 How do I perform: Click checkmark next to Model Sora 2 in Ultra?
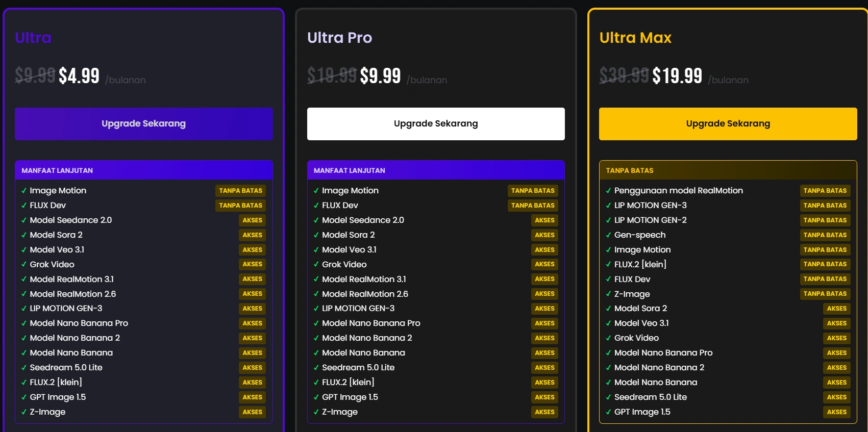click(x=24, y=235)
